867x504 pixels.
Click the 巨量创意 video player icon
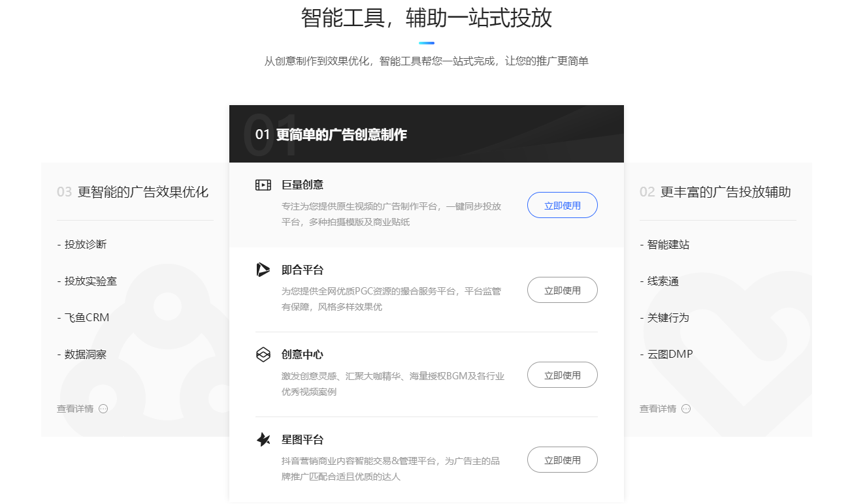tap(263, 185)
